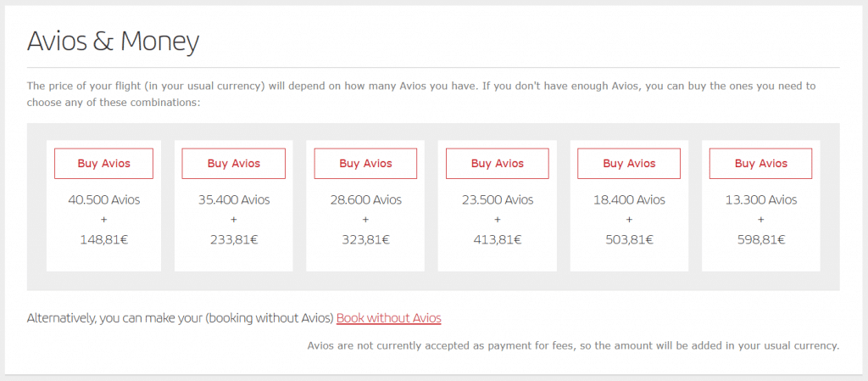Viewport: 868px width, 381px height.
Task: Open the Book without Avios link
Action: click(x=388, y=318)
